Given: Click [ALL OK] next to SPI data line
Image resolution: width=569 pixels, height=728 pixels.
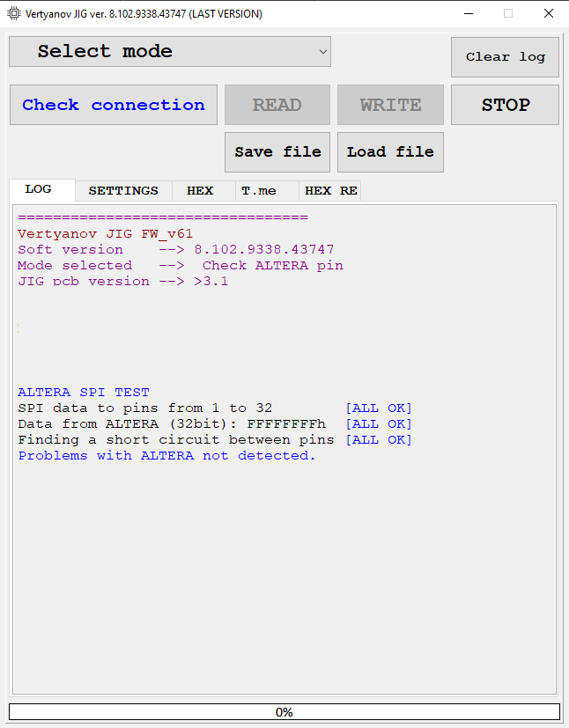Looking at the screenshot, I should 379,408.
